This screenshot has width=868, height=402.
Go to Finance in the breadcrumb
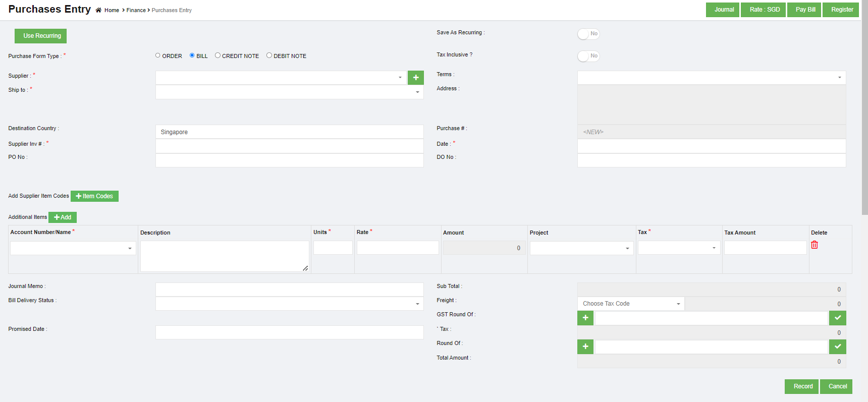(136, 10)
